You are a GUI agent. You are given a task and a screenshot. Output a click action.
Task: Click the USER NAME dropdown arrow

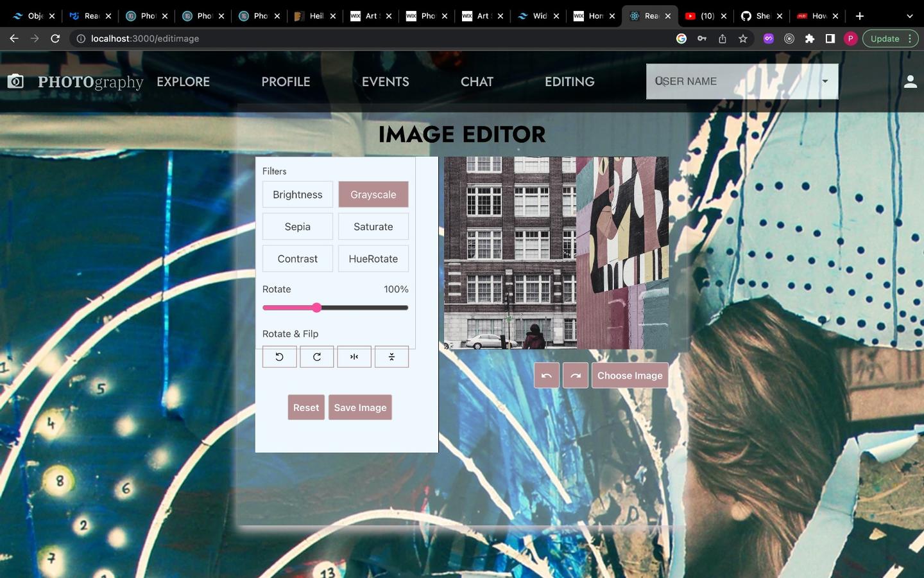[x=825, y=82]
